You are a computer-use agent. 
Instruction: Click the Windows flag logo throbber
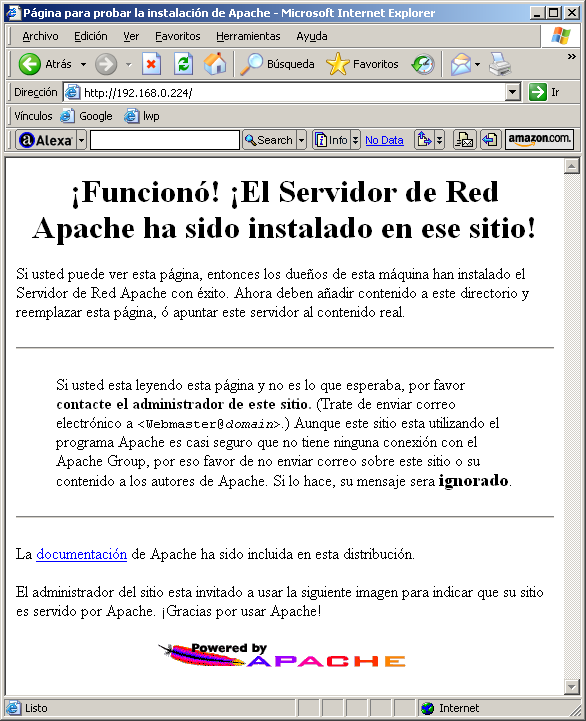(x=561, y=36)
